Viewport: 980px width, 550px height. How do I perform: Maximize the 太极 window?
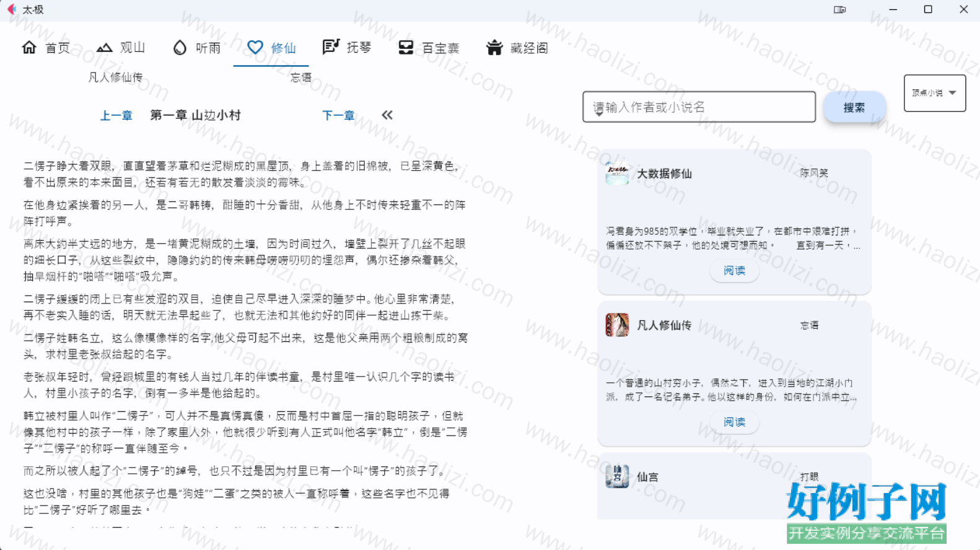click(x=928, y=9)
